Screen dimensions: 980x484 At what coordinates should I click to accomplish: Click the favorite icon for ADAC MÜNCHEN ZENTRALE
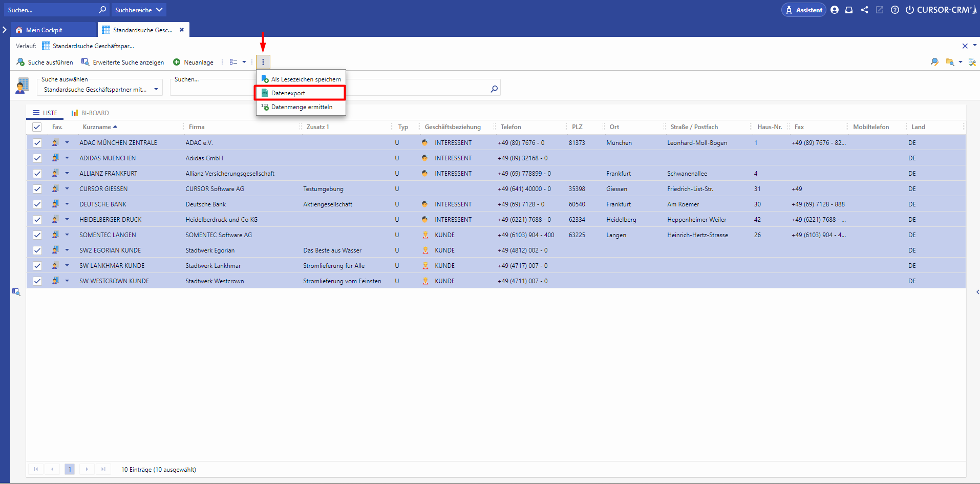[55, 142]
